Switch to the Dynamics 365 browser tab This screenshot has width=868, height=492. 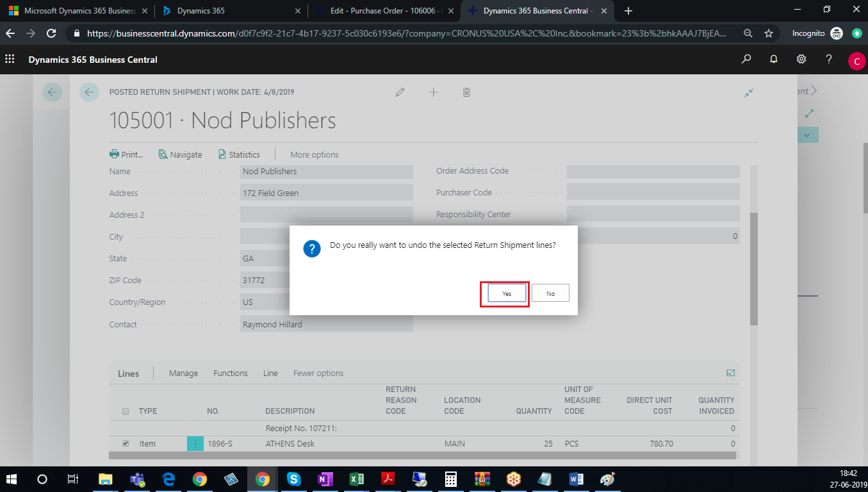[x=231, y=11]
